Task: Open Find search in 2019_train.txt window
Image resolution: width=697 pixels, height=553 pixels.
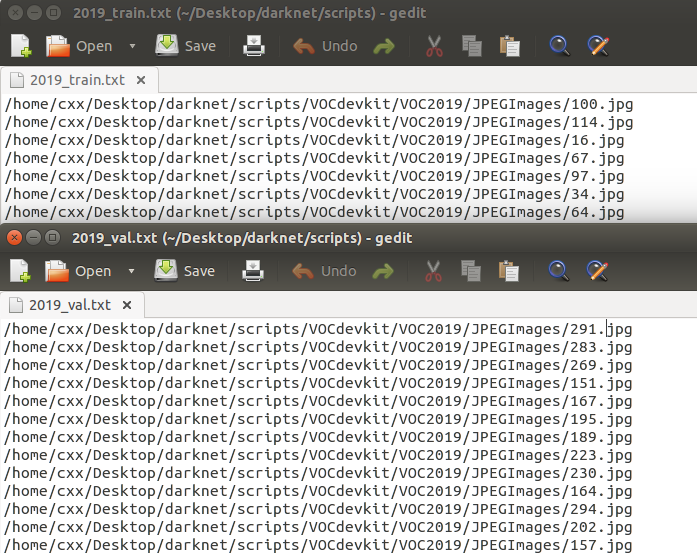Action: pyautogui.click(x=559, y=46)
